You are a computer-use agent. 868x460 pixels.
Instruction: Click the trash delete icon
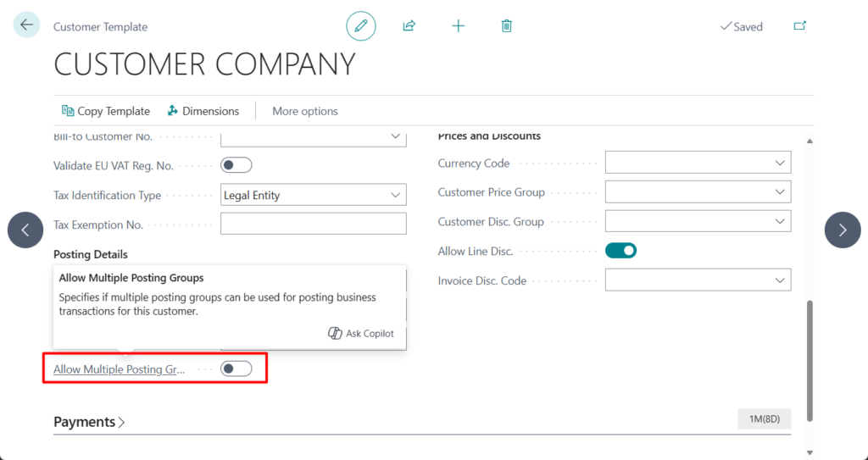[x=506, y=26]
